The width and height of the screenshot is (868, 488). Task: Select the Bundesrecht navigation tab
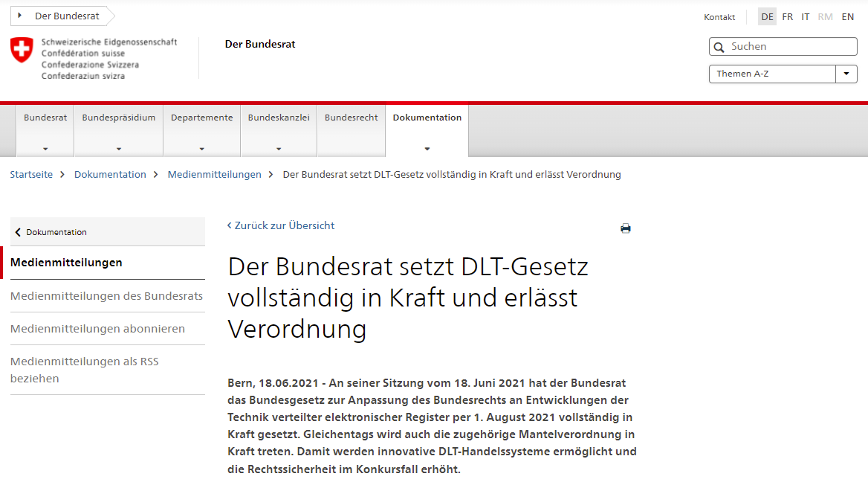pyautogui.click(x=351, y=118)
